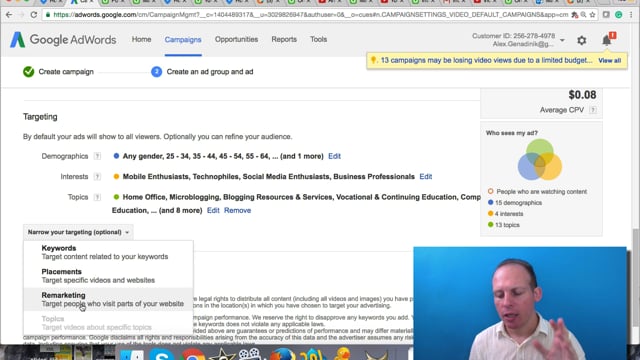Screen dimensions: 640x360
Task: Click '4 interests' legend entry
Action: tap(509, 214)
